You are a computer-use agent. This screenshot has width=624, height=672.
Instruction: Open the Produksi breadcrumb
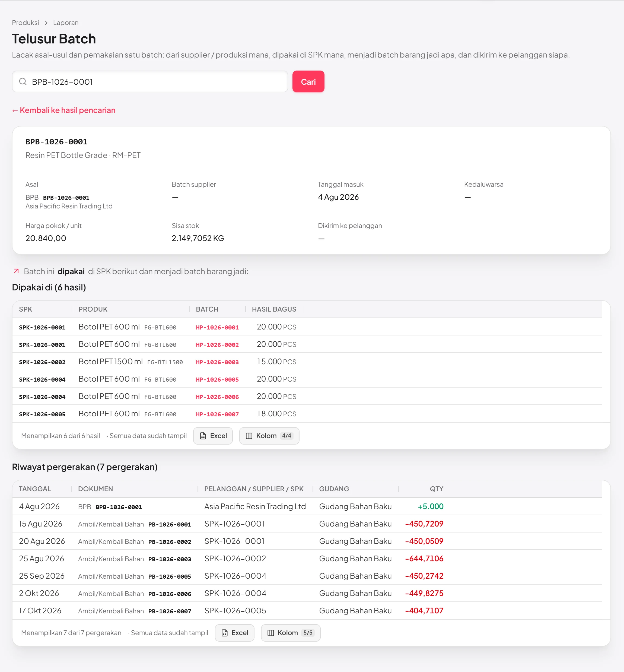(x=25, y=23)
